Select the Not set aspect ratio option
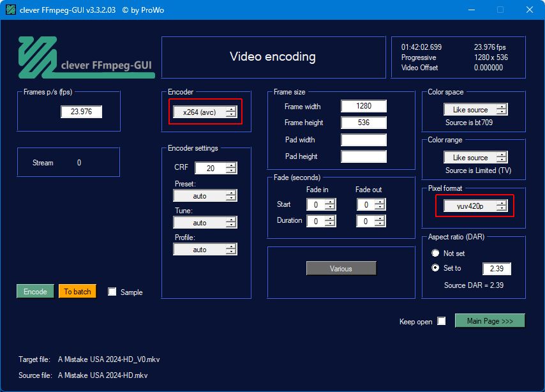Viewport: 545px width, 392px height. click(x=435, y=253)
